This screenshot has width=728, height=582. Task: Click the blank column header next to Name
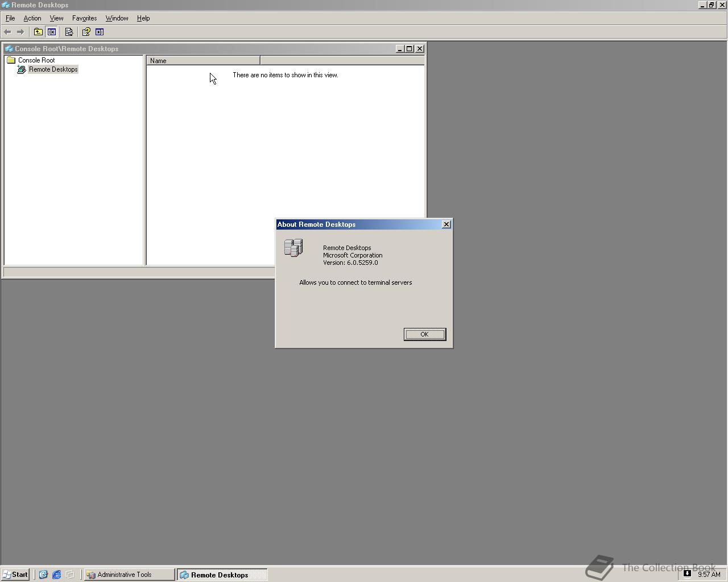point(342,61)
